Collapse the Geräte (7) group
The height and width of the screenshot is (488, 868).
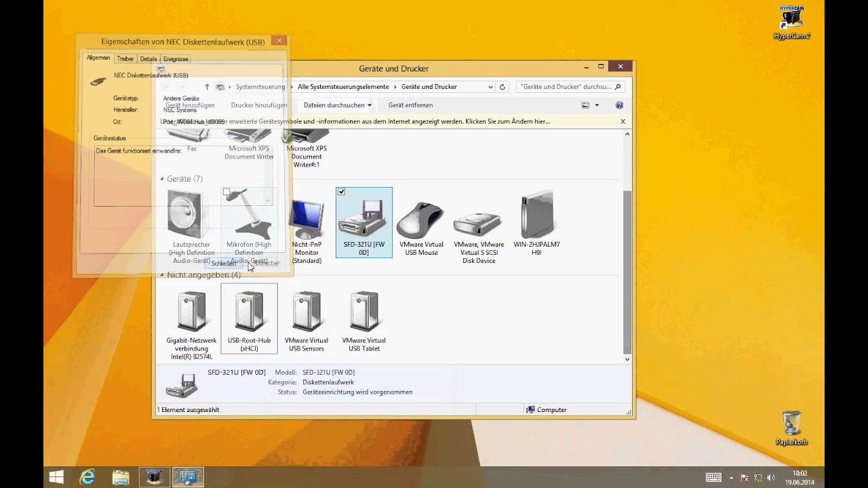tap(162, 179)
